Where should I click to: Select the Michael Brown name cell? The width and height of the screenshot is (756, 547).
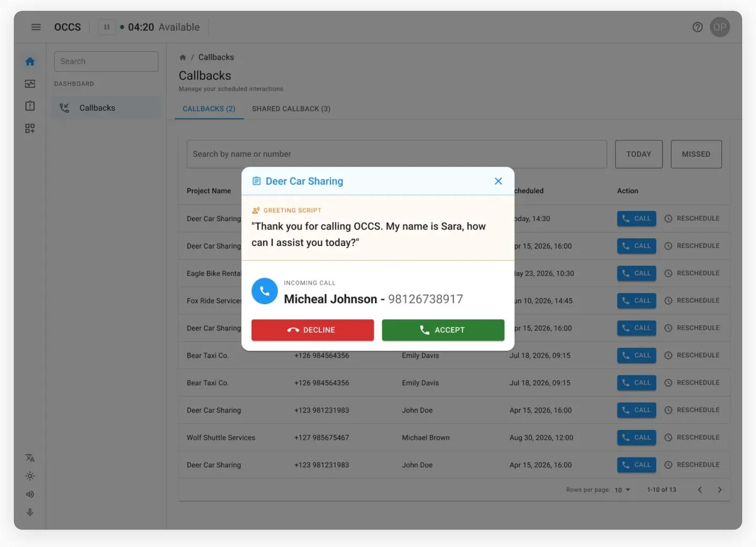[x=426, y=438]
